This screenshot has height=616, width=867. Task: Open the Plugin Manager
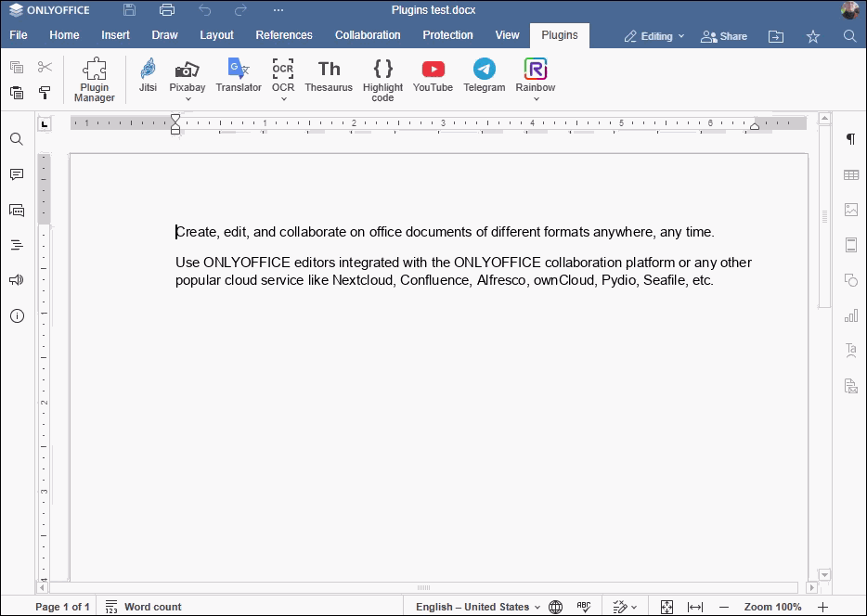[95, 80]
